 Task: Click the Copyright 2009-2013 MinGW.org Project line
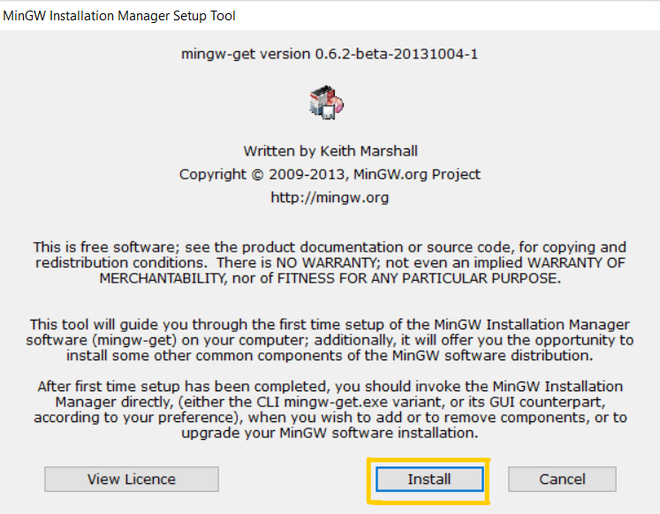(x=329, y=174)
